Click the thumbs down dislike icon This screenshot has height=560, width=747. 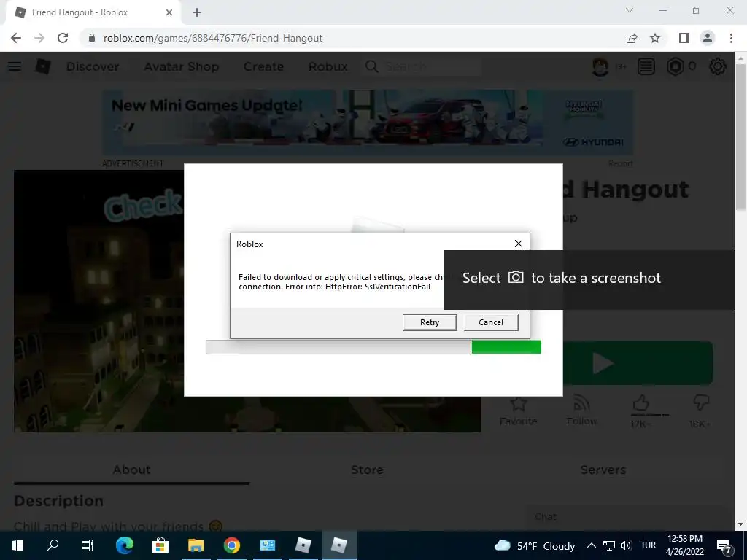[701, 402]
